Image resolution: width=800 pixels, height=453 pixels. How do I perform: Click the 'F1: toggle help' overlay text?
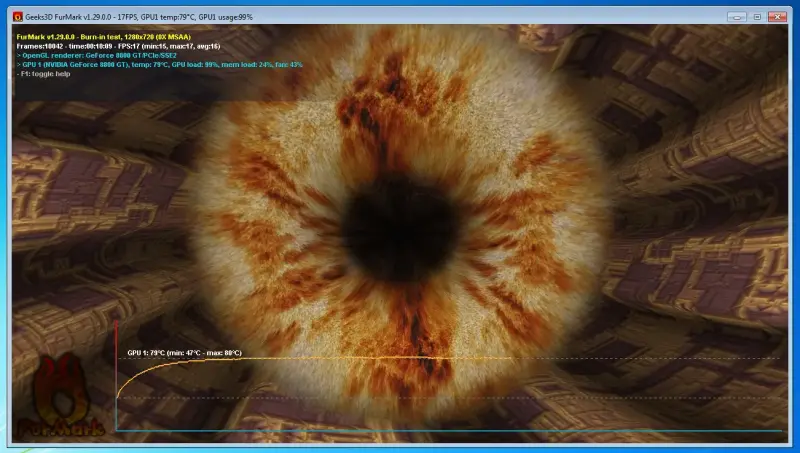click(47, 74)
